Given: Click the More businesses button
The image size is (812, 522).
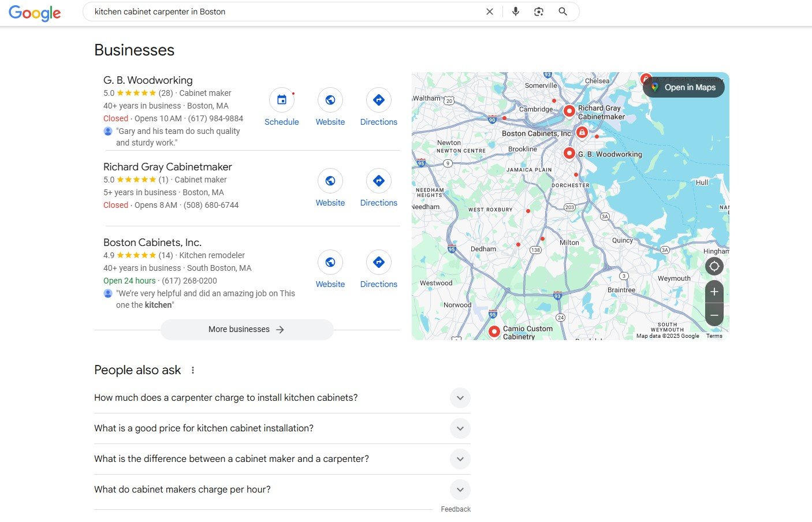Looking at the screenshot, I should click(x=247, y=329).
